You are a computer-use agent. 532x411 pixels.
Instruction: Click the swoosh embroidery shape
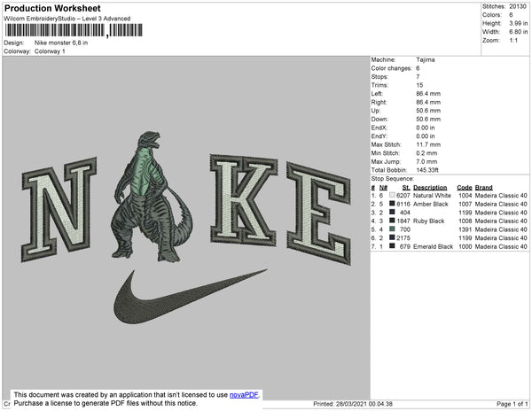coord(190,297)
